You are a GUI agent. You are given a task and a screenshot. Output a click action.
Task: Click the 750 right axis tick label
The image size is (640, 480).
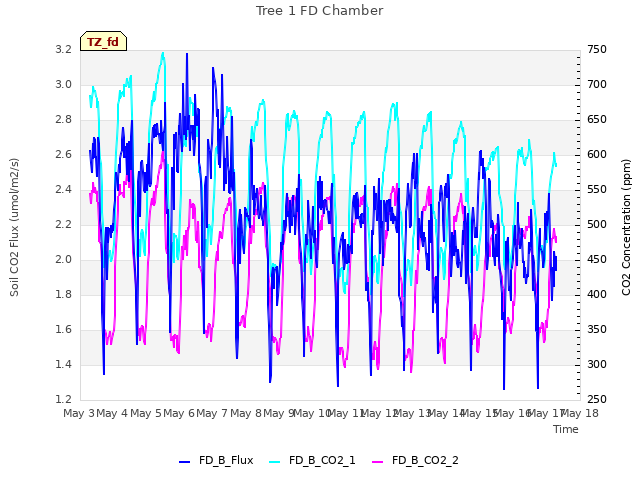click(x=597, y=49)
